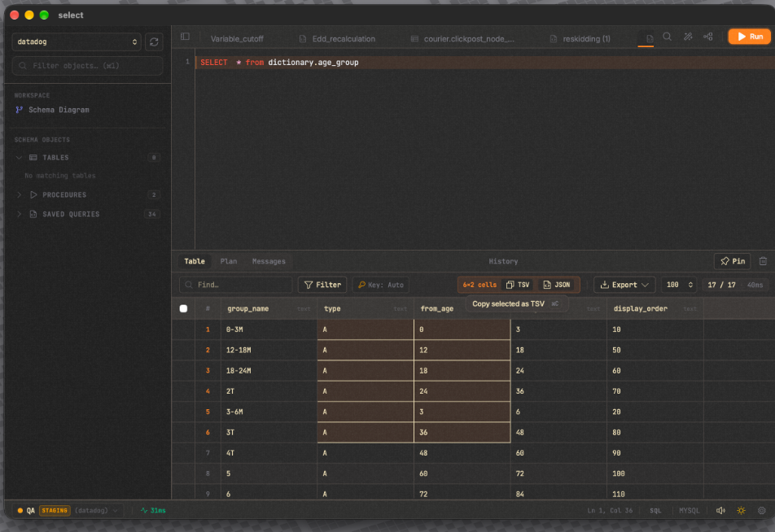Switch to the Plan results tab
Screen dimensions: 775x532
coord(228,261)
